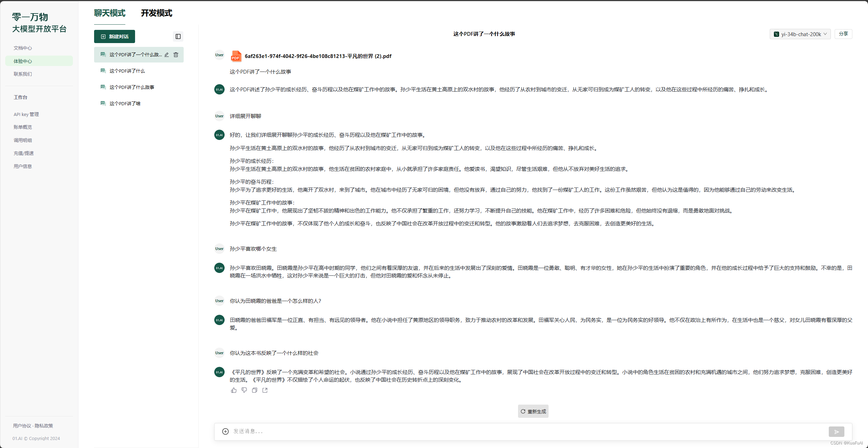Collapse the conversation list sidebar panel
Image resolution: width=868 pixels, height=448 pixels.
(178, 36)
